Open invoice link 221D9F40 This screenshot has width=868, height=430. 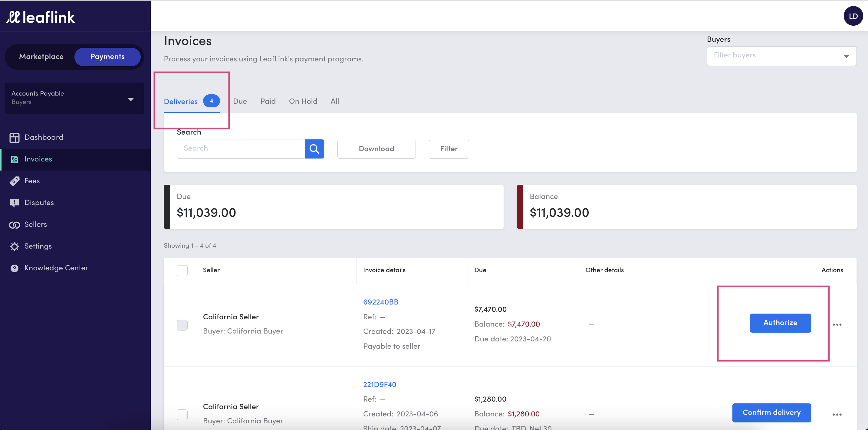380,385
